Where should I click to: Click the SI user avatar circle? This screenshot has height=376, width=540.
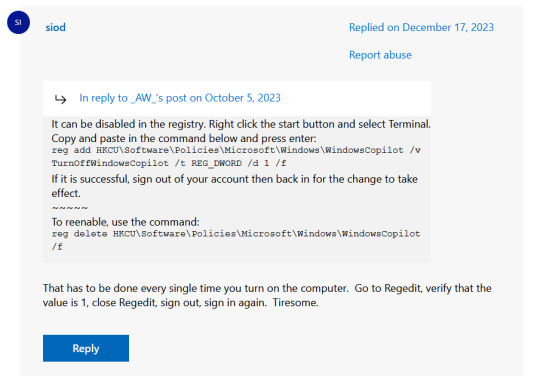tap(18, 22)
